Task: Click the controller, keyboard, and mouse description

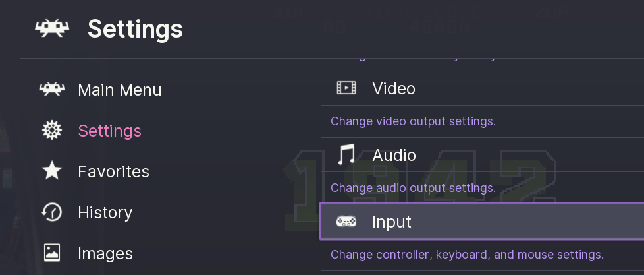Action: 467,255
